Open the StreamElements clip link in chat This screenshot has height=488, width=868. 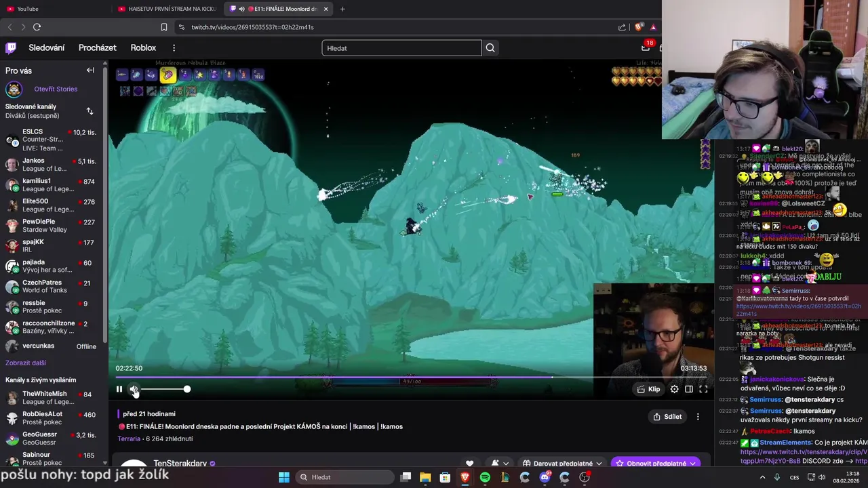804,455
